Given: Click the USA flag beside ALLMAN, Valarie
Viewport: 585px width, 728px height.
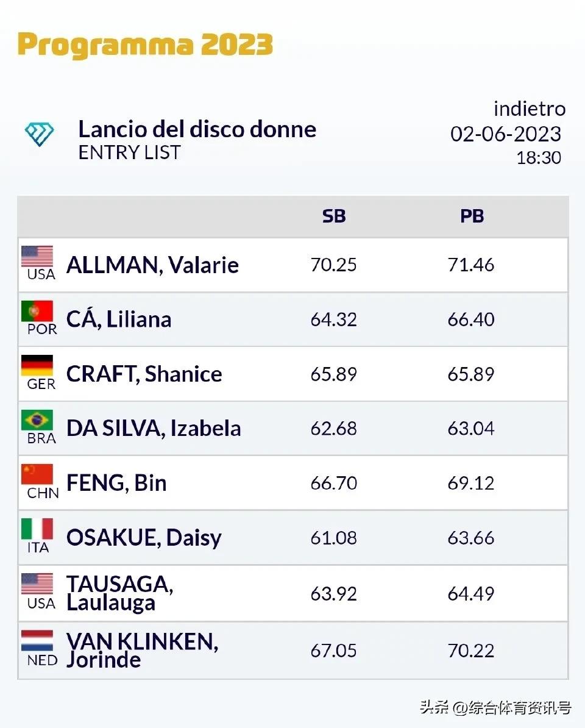Looking at the screenshot, I should (37, 257).
